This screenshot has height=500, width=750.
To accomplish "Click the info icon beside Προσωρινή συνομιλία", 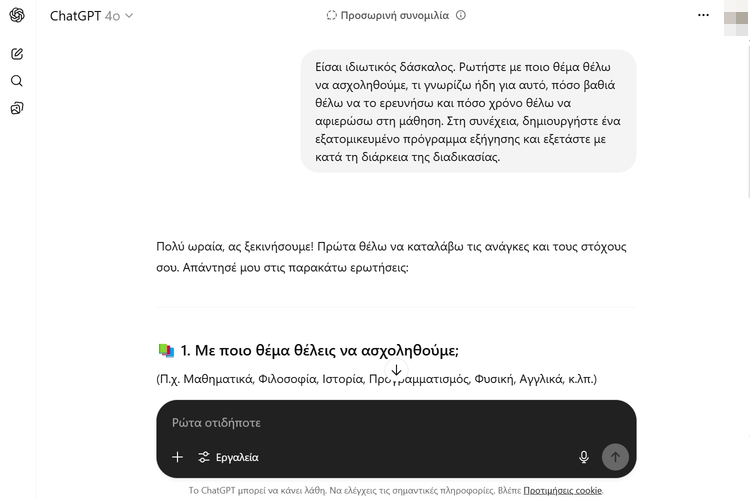I will (461, 15).
